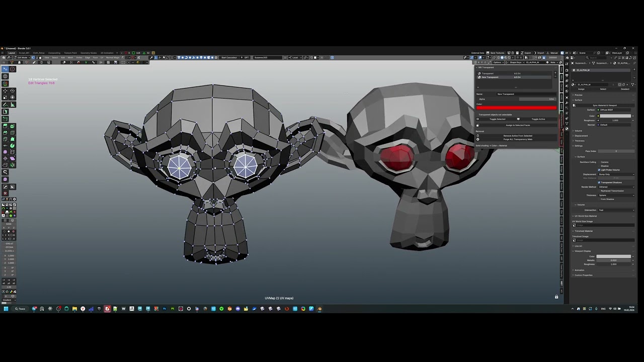Click Assign to Selected Faces button

coord(518,125)
